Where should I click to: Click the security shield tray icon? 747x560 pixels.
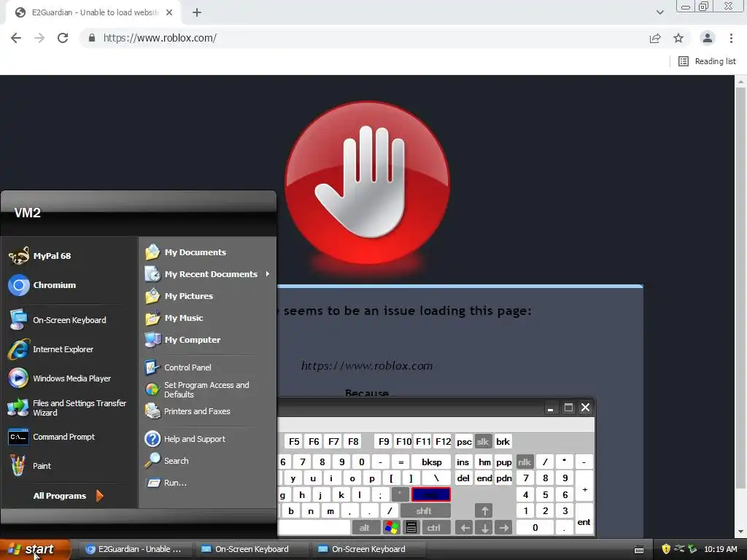pyautogui.click(x=666, y=549)
